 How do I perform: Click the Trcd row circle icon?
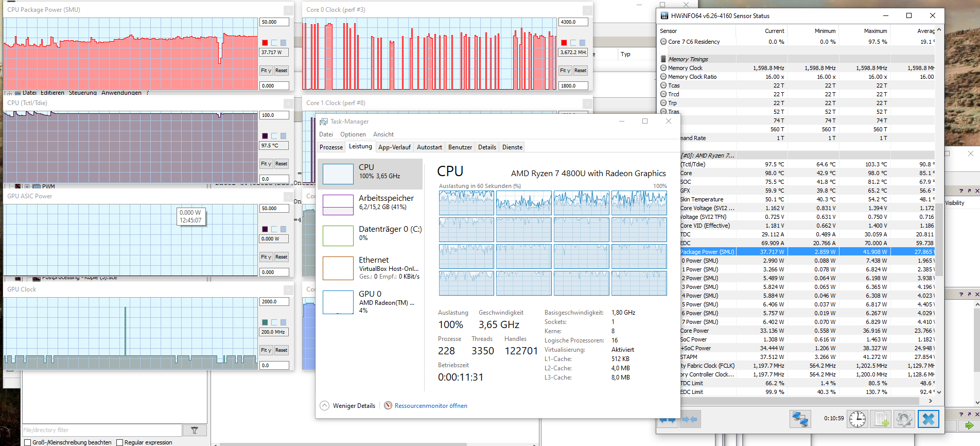click(x=663, y=94)
